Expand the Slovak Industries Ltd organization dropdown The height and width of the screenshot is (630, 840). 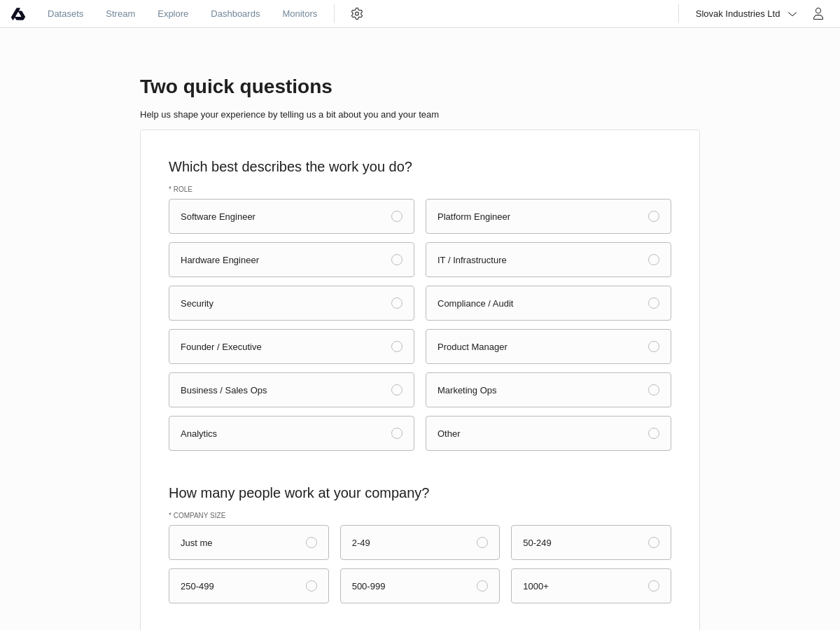745,14
